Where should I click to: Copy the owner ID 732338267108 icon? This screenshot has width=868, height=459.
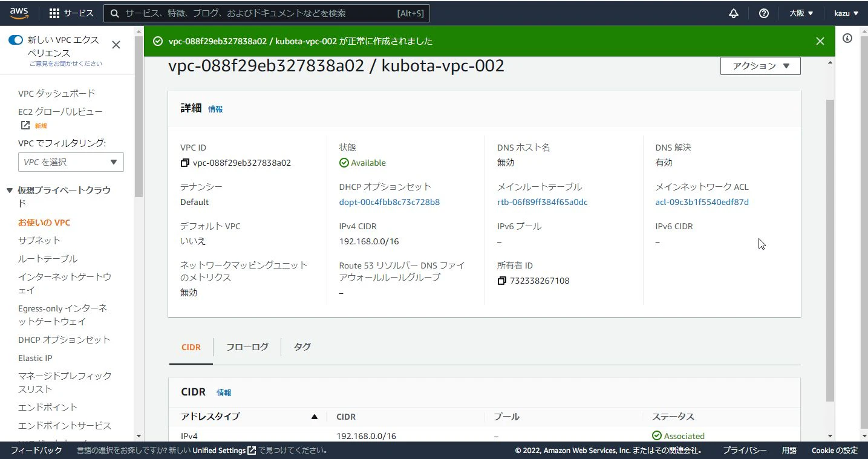(x=501, y=281)
